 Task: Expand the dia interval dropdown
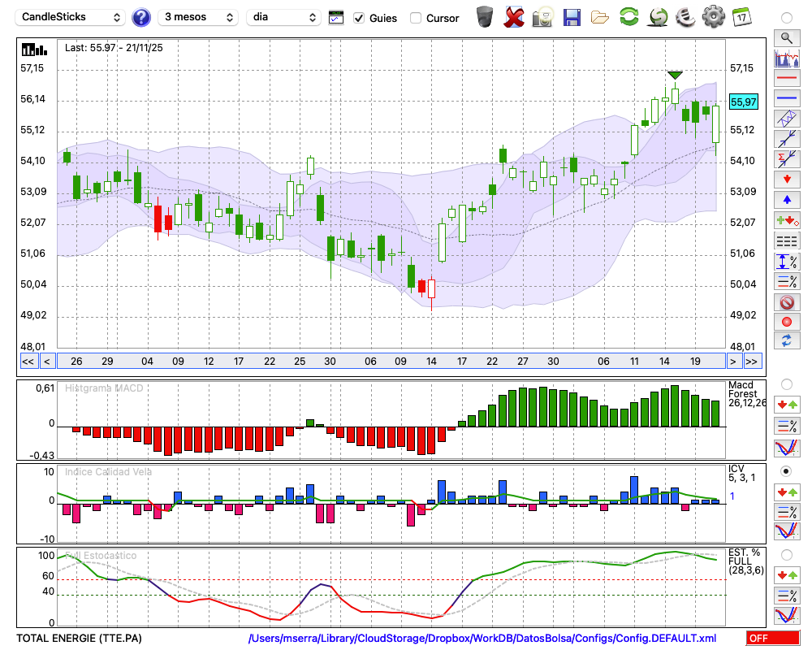click(283, 17)
